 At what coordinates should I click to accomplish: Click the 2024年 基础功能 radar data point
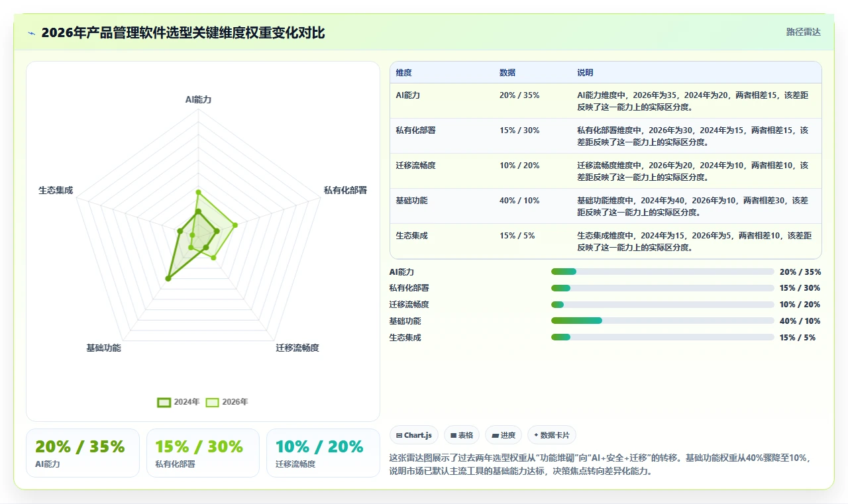pyautogui.click(x=168, y=279)
